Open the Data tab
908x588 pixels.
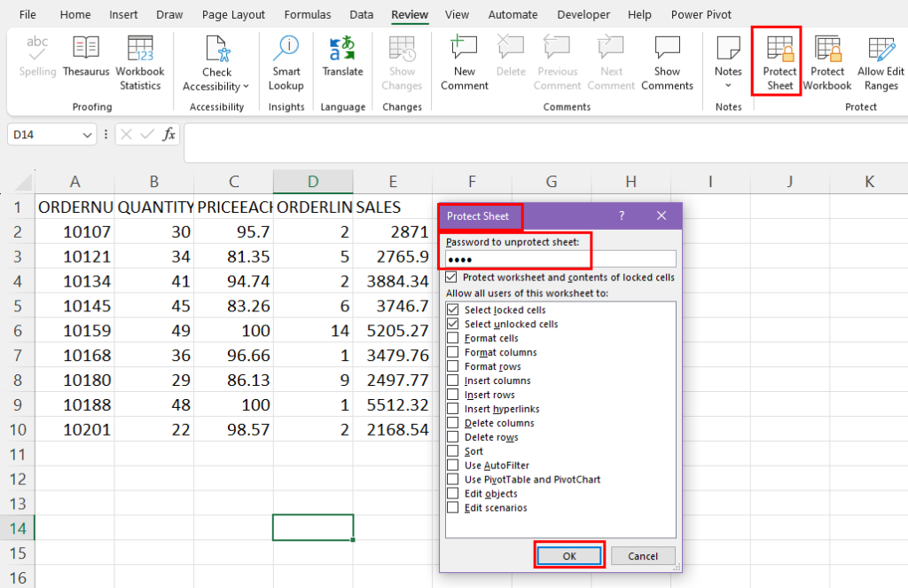[362, 14]
